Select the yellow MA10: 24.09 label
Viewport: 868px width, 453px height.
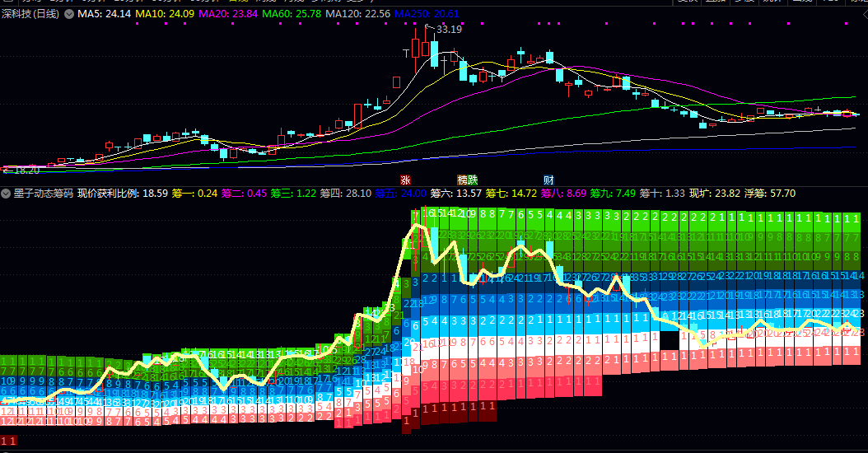point(165,14)
